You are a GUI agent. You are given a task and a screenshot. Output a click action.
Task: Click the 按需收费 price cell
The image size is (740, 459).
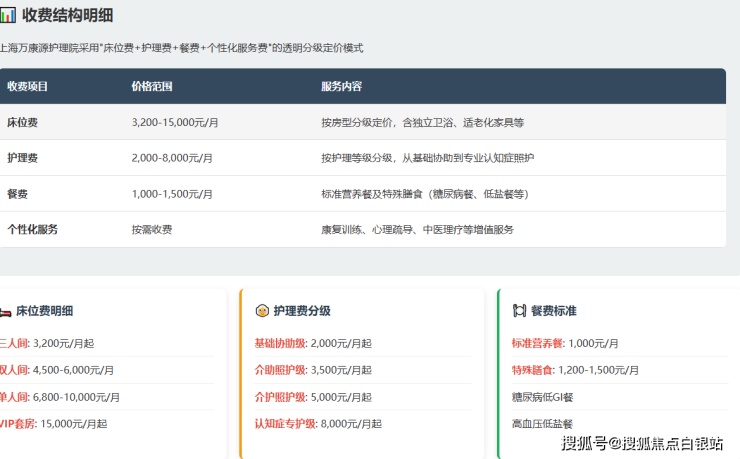click(151, 229)
